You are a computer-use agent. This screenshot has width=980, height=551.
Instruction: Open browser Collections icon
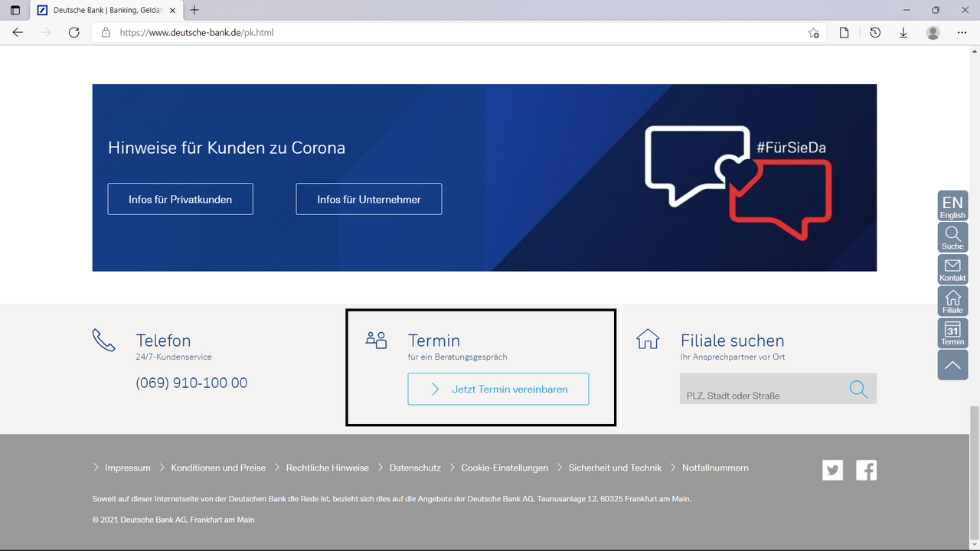844,33
